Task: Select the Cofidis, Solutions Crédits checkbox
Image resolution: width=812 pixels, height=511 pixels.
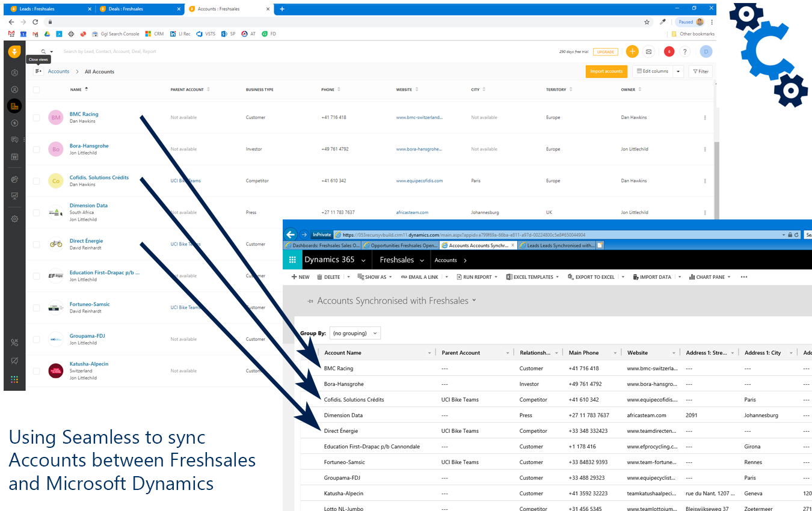Action: tap(36, 181)
